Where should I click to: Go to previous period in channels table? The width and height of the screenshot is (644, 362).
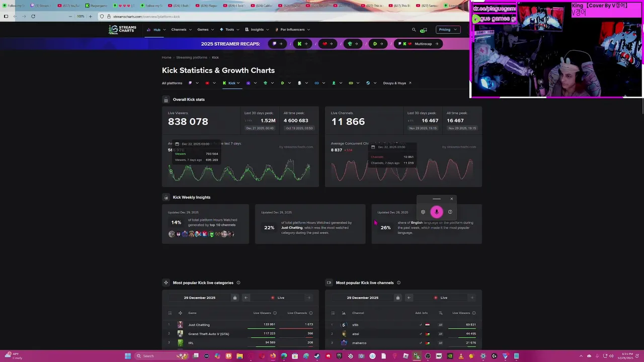(409, 298)
